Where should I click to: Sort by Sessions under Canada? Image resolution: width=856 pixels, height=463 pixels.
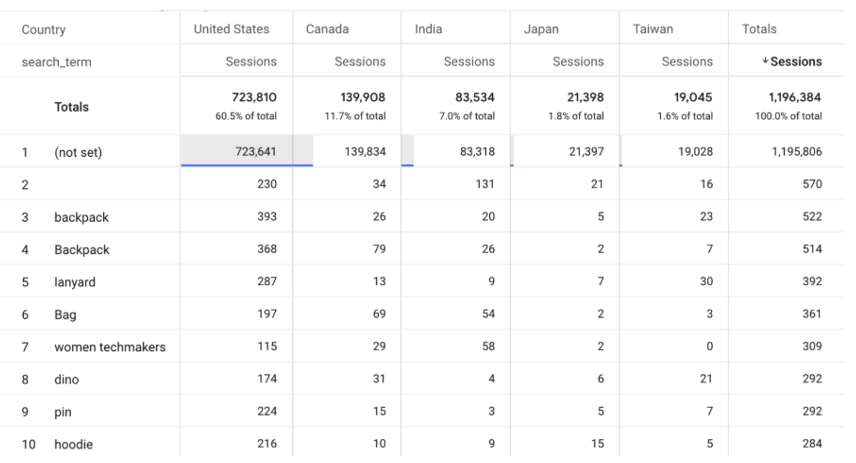360,62
